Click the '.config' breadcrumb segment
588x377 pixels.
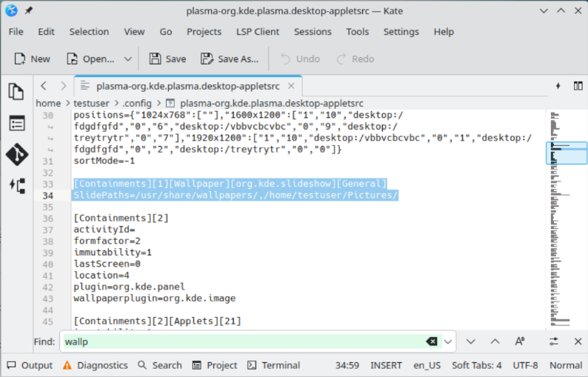[136, 103]
